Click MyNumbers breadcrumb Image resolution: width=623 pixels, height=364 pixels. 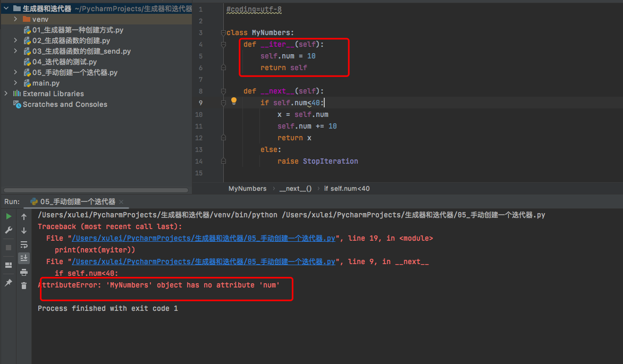pyautogui.click(x=247, y=189)
